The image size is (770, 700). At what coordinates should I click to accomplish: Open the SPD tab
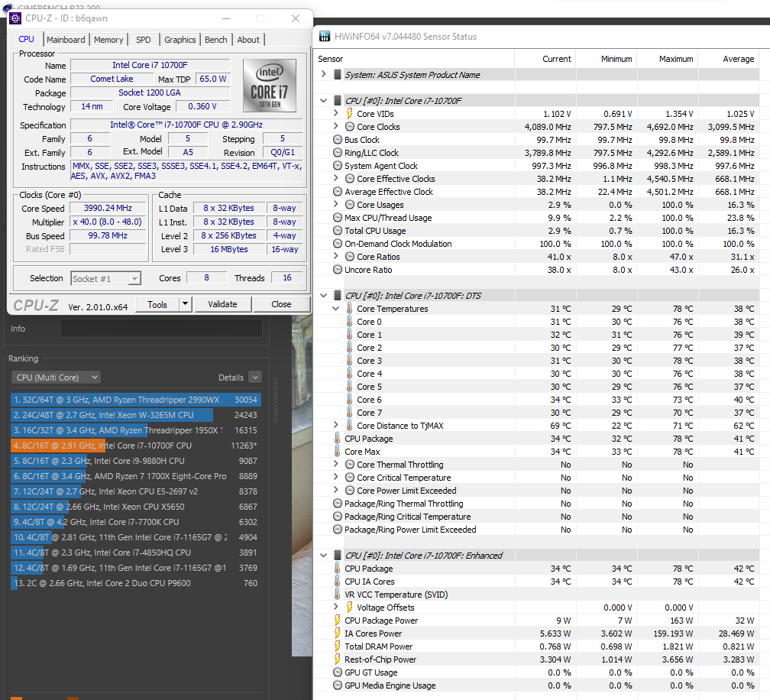tap(144, 40)
